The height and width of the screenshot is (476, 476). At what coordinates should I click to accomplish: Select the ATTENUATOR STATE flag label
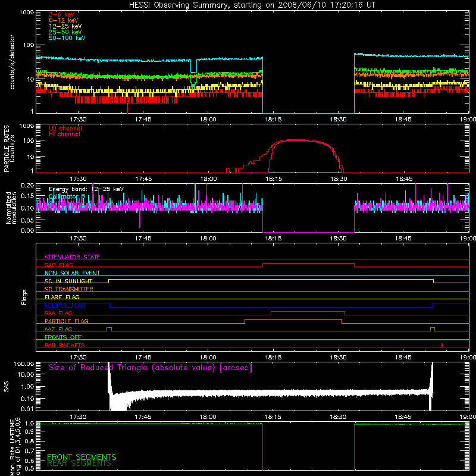coord(72,257)
